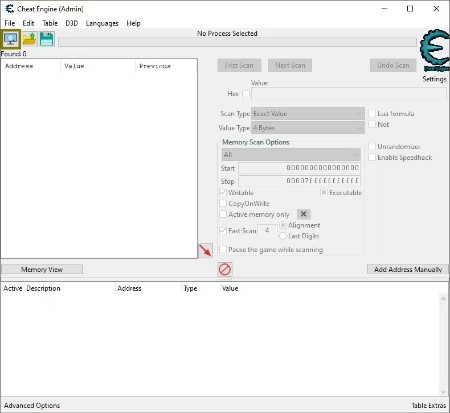
Task: Click the scan progress bar
Action: tap(237, 42)
